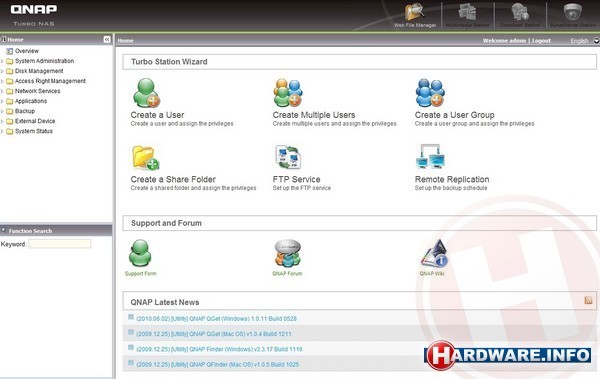The image size is (600, 379).
Task: Click the Home breadcrumb in content header
Action: (x=126, y=41)
